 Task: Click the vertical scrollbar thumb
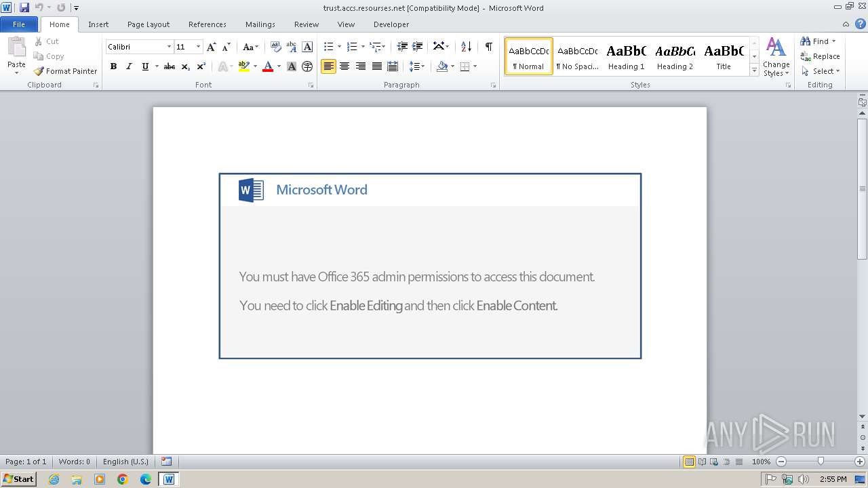pyautogui.click(x=863, y=188)
